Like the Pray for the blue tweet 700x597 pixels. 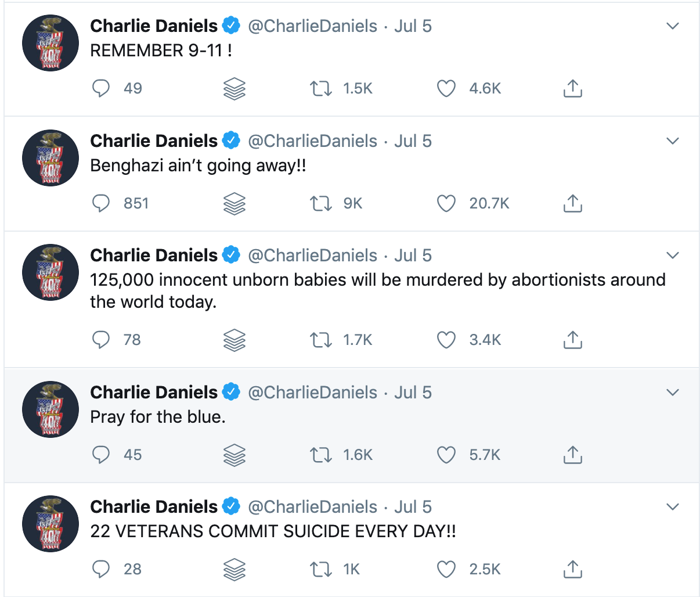(x=446, y=455)
